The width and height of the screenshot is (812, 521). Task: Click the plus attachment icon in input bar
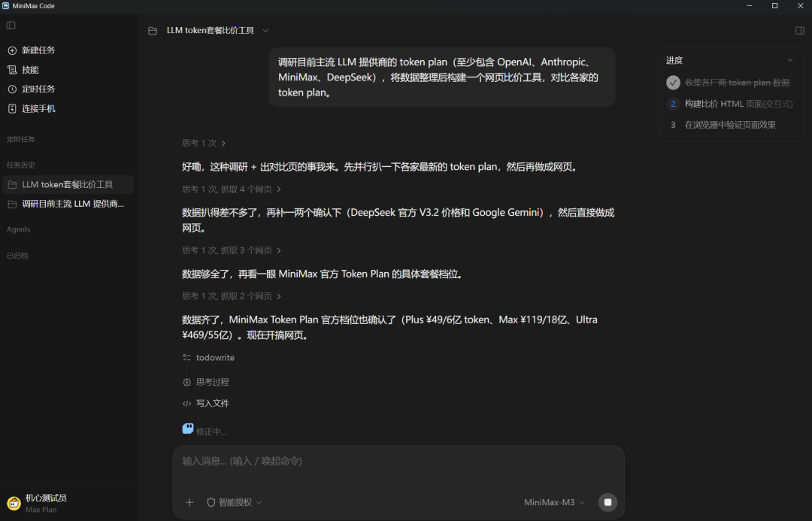pos(189,502)
